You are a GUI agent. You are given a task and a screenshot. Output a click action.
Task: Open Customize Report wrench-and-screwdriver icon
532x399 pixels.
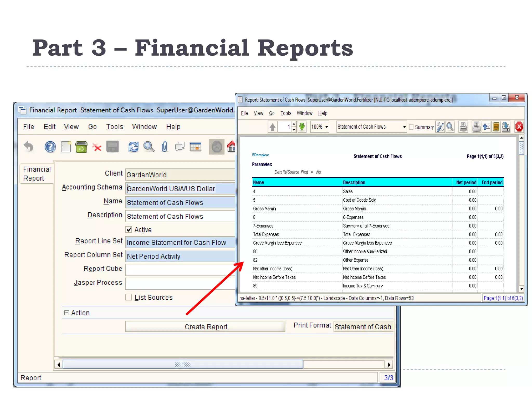pyautogui.click(x=440, y=127)
